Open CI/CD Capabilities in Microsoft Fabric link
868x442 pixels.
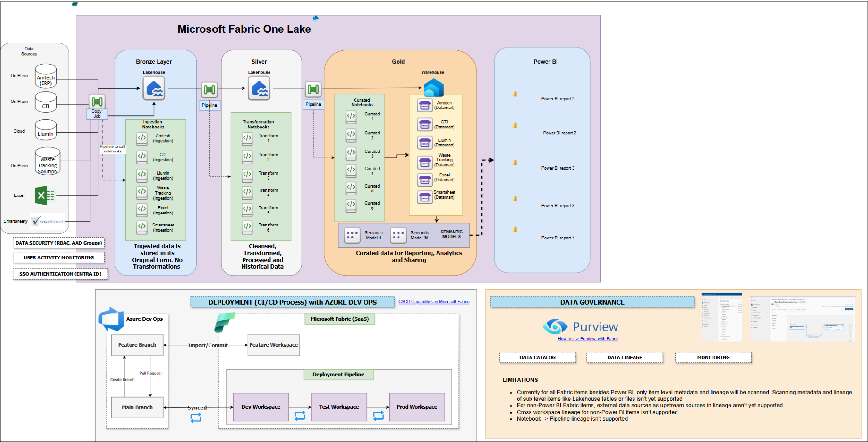[433, 302]
